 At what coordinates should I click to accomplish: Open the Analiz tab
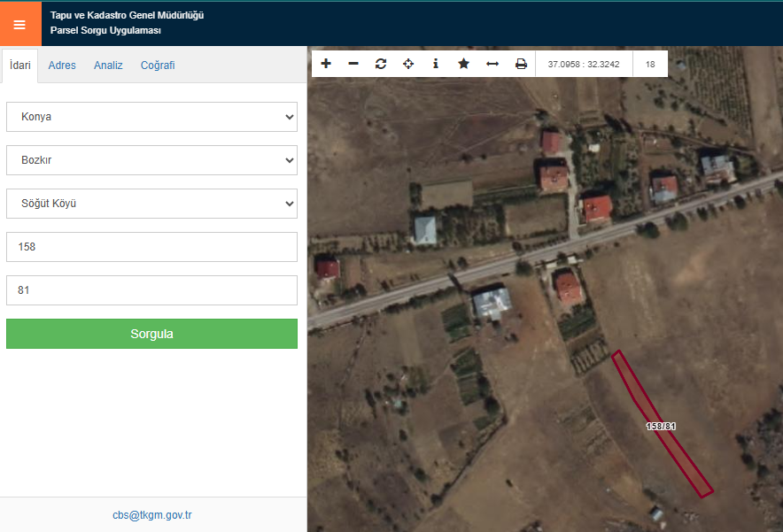(x=108, y=66)
